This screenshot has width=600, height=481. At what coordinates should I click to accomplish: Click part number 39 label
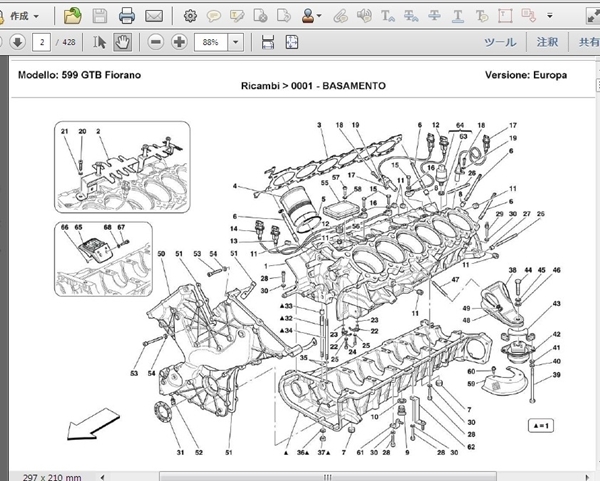[x=556, y=375]
